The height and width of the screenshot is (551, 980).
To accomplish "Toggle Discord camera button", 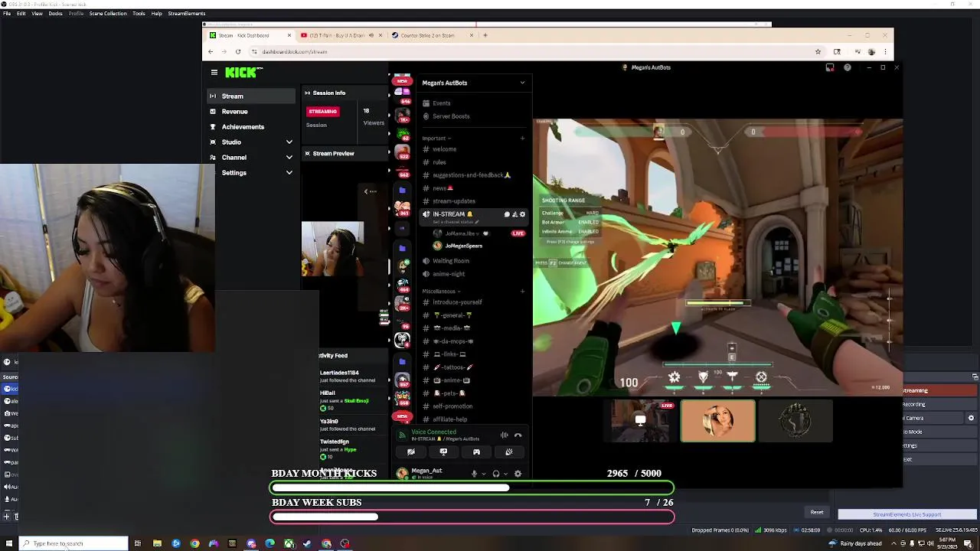I will (411, 452).
